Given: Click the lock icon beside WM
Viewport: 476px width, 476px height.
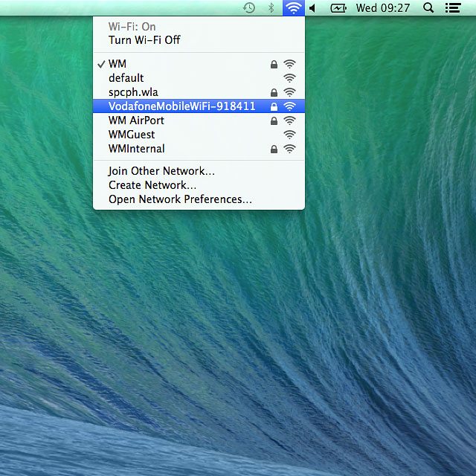Looking at the screenshot, I should pyautogui.click(x=274, y=64).
